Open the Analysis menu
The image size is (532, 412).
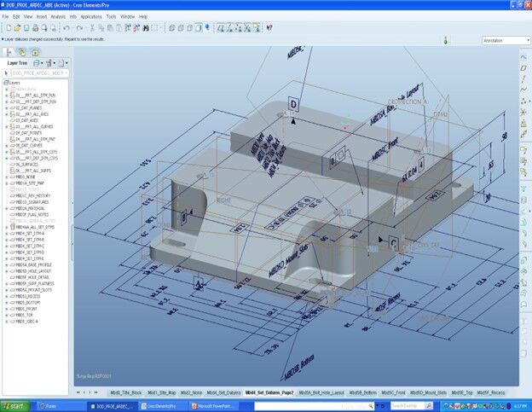(57, 16)
